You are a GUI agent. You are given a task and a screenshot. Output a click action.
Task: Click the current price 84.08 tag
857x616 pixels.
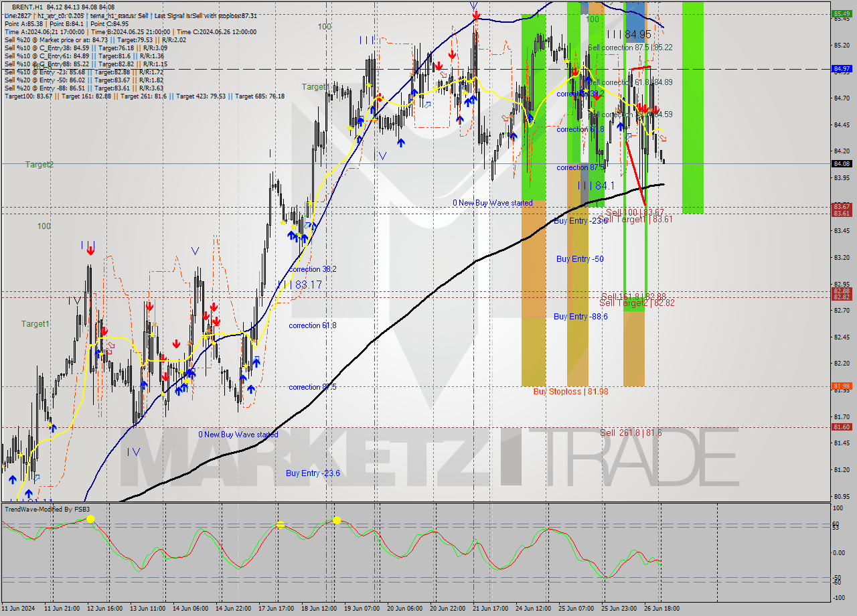(x=842, y=163)
